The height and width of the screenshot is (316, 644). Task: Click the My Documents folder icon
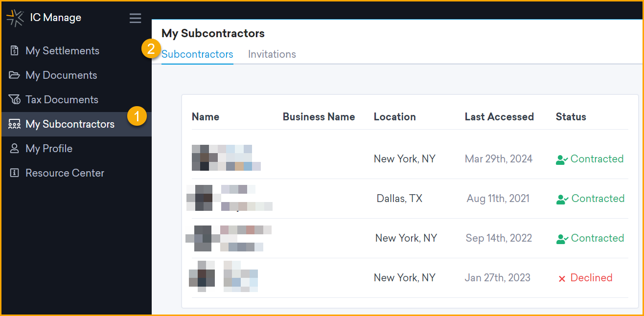click(x=15, y=75)
